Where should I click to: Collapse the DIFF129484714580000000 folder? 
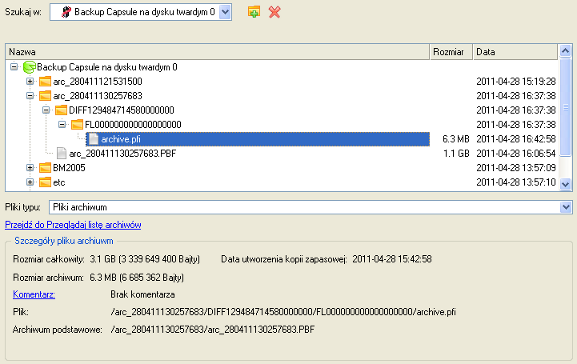[x=46, y=110]
